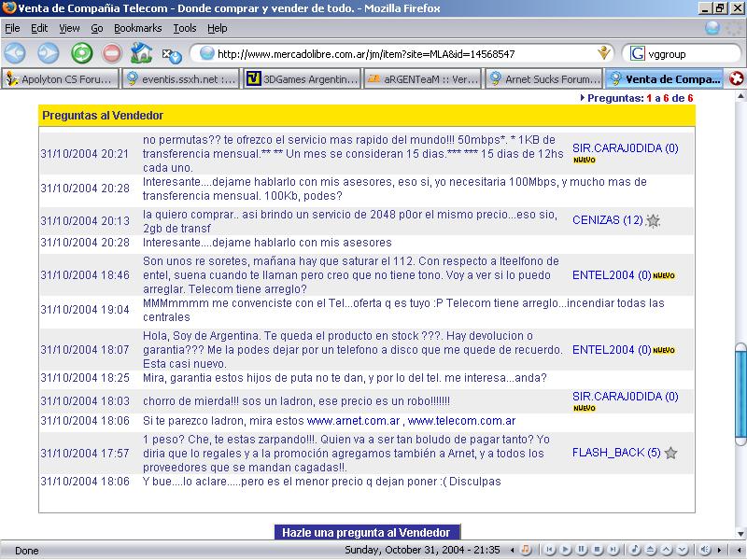Stop loading with the red Stop button

pyautogui.click(x=112, y=53)
